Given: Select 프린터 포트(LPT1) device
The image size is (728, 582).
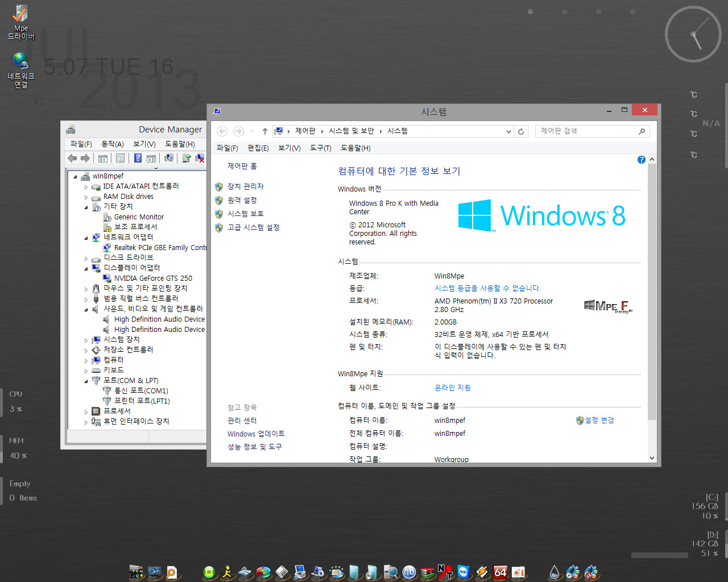Looking at the screenshot, I should pyautogui.click(x=142, y=401).
